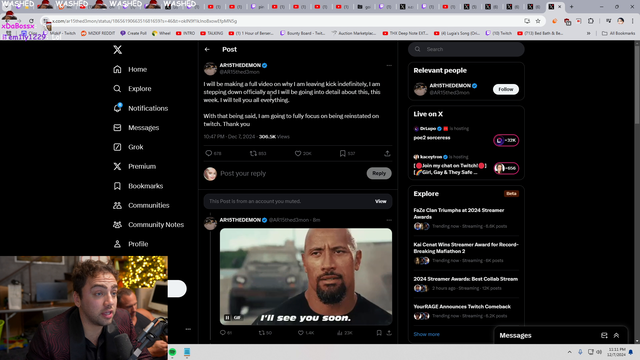
Task: Open the Chrome profile avatar
Action: [x=620, y=21]
